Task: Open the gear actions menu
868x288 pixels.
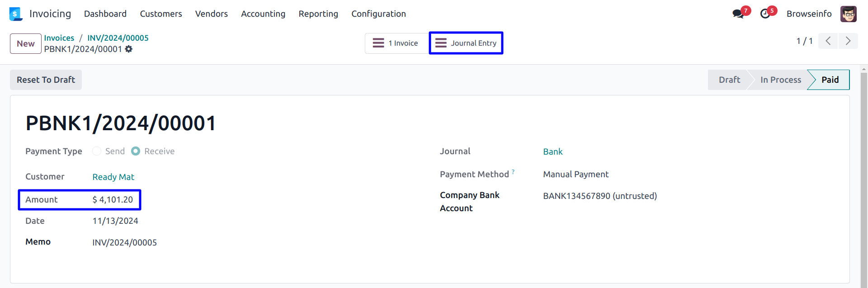Action: click(129, 49)
